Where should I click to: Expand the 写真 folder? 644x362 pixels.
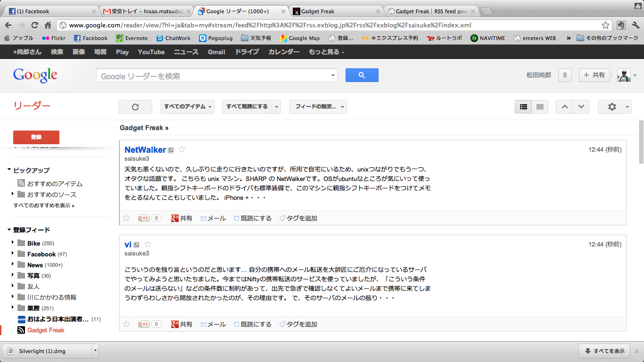pyautogui.click(x=13, y=275)
